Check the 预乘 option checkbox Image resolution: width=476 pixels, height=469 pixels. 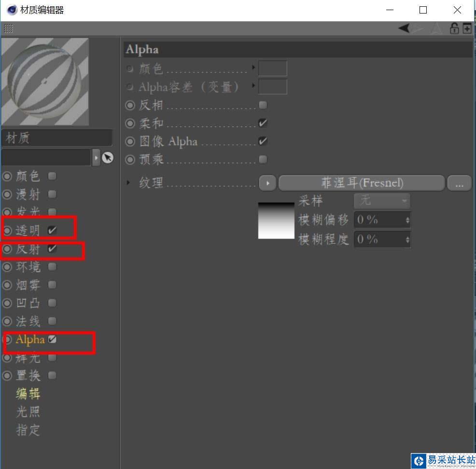pos(263,159)
